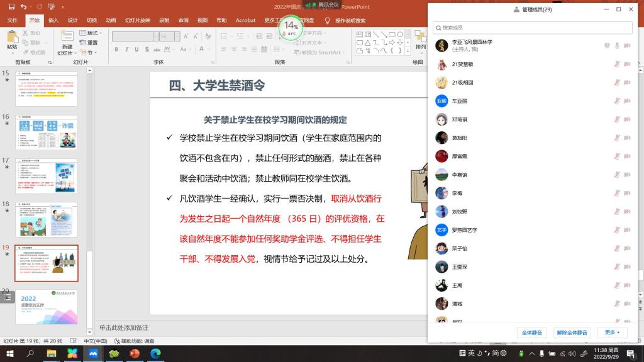Viewport: 644px width, 362px height.
Task: Click the 搜索成员 search field
Action: [x=532, y=28]
